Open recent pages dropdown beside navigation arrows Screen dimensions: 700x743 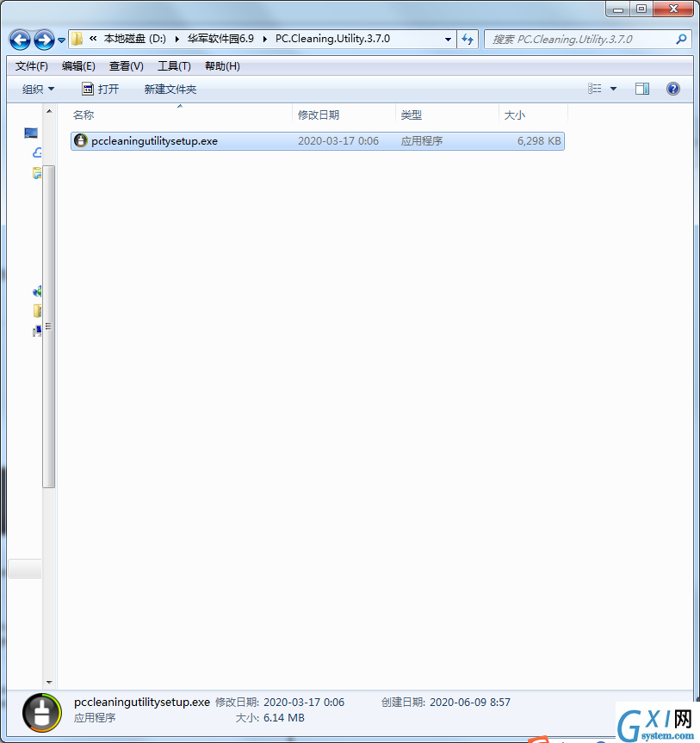[x=62, y=40]
